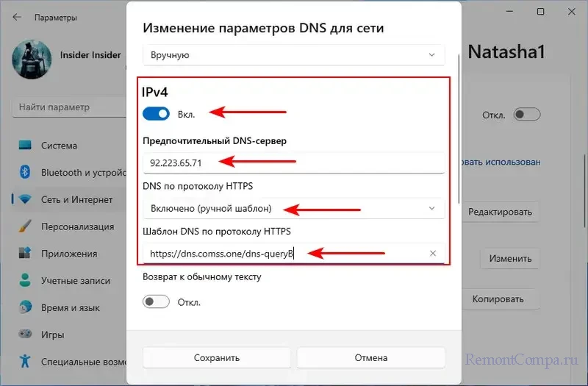The height and width of the screenshot is (386, 588).
Task: Select the Wi-Fi network icon in sidebar
Action: click(x=26, y=199)
